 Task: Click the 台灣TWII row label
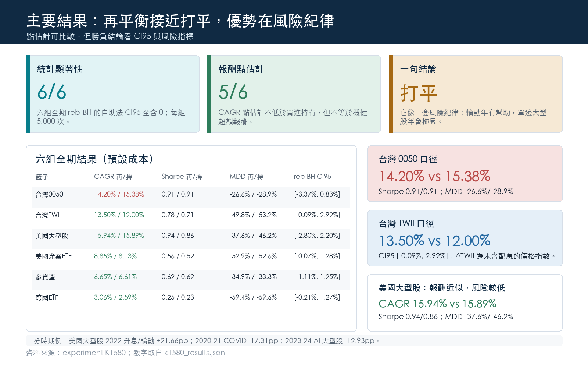[48, 215]
